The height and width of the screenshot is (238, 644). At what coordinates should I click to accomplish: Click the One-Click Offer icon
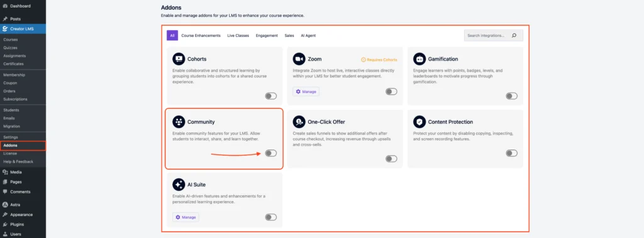coord(299,122)
